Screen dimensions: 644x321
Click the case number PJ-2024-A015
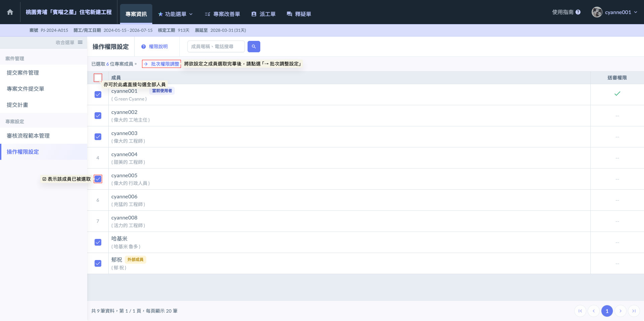(54, 30)
